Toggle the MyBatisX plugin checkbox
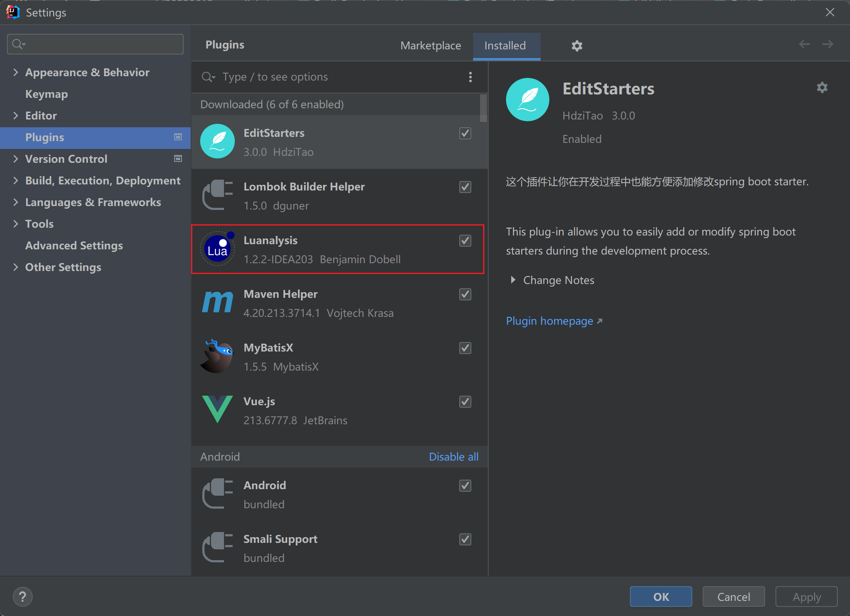This screenshot has height=616, width=850. coord(465,348)
